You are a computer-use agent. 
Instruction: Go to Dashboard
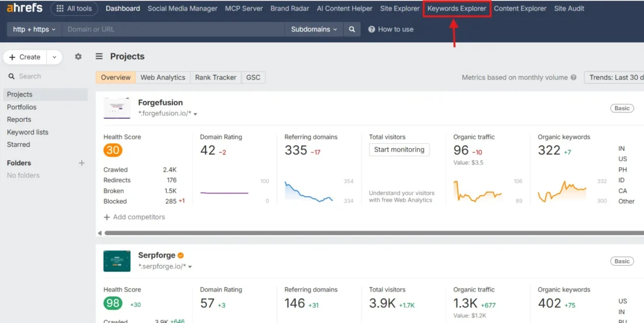tap(123, 8)
